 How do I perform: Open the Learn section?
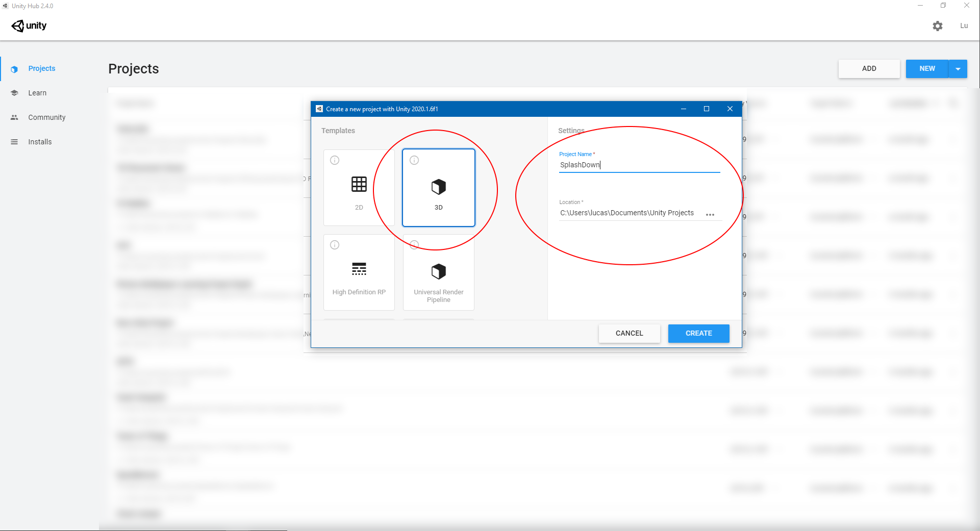pos(37,93)
